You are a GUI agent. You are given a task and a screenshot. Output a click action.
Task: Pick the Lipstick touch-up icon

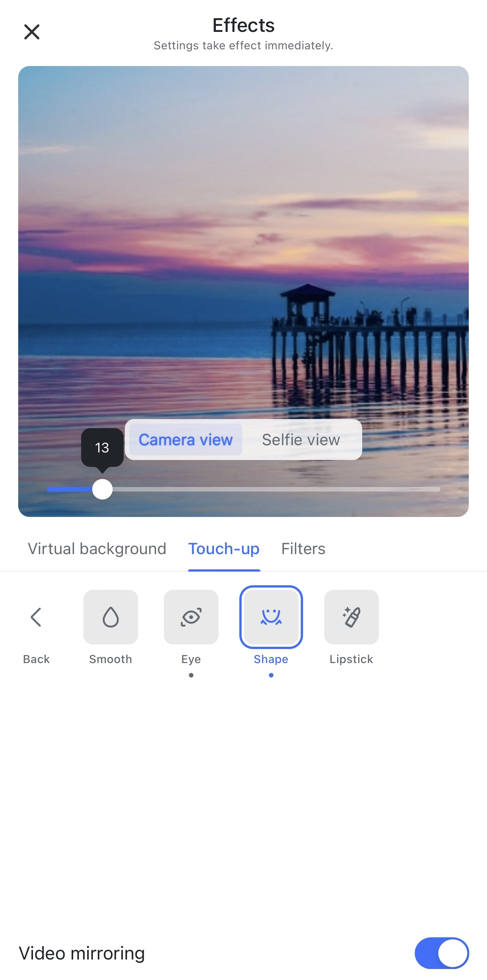click(x=351, y=617)
